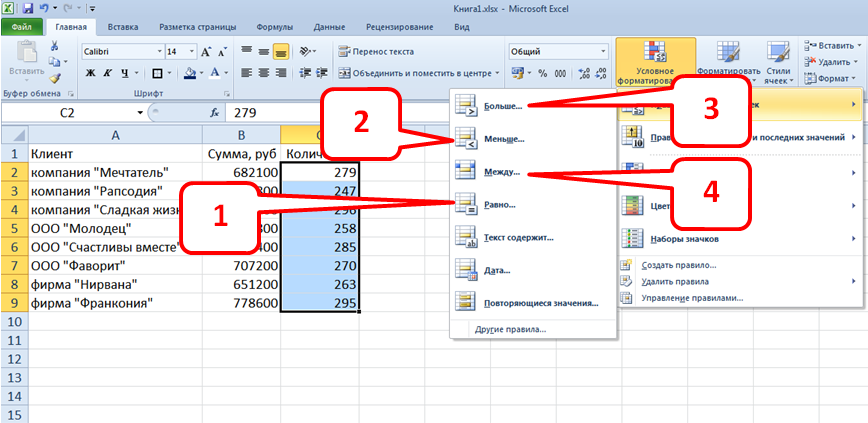The height and width of the screenshot is (423, 868).
Task: Click the percent style icon
Action: point(543,73)
